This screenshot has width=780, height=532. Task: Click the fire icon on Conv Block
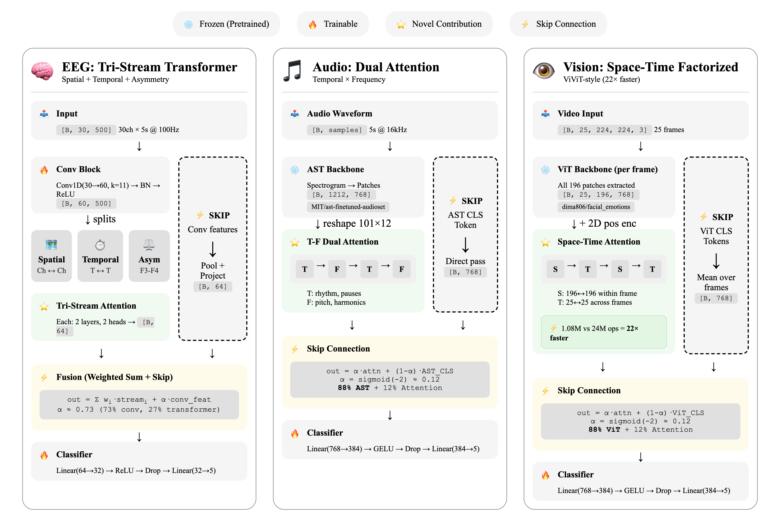pyautogui.click(x=44, y=170)
